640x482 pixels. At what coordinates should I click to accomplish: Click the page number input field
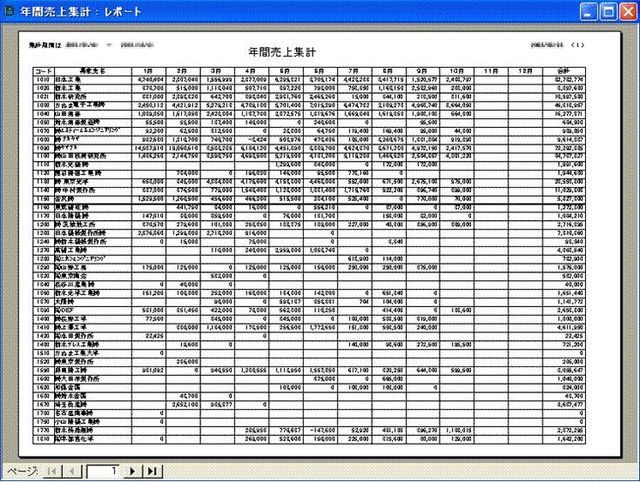(103, 471)
